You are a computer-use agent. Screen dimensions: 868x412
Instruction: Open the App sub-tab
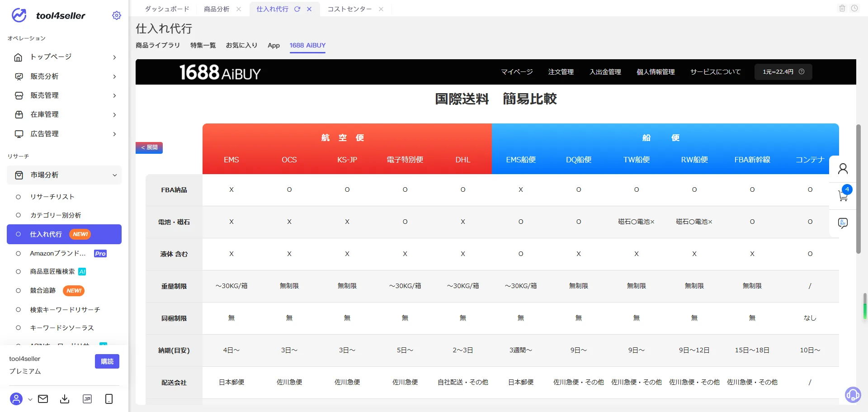click(274, 45)
